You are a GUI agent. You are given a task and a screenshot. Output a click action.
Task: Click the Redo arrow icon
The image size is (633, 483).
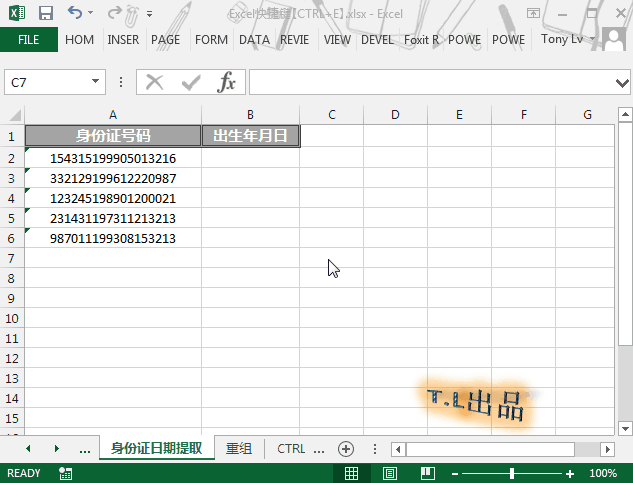tap(114, 13)
